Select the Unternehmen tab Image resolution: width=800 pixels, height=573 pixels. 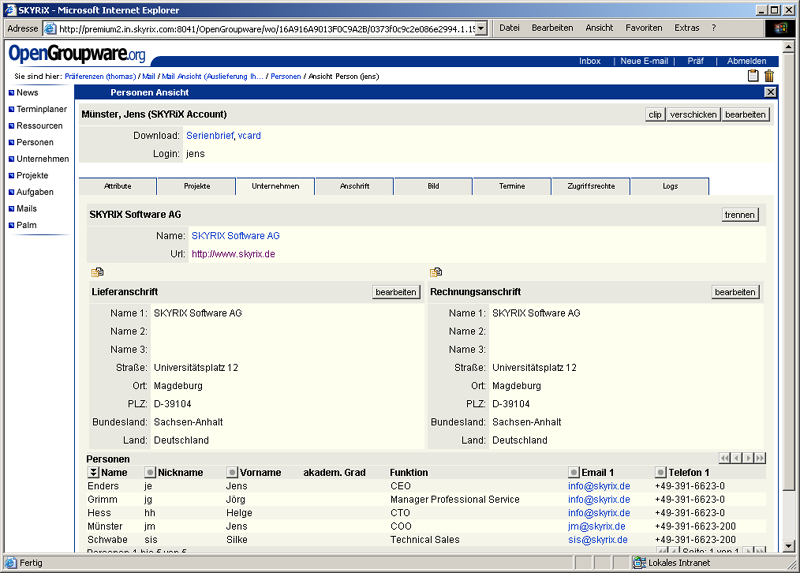click(276, 186)
